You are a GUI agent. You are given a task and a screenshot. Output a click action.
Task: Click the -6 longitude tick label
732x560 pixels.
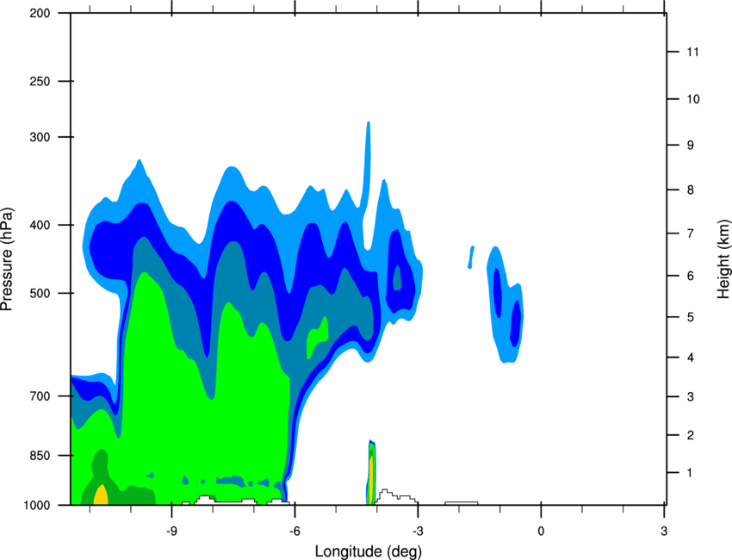coord(295,531)
